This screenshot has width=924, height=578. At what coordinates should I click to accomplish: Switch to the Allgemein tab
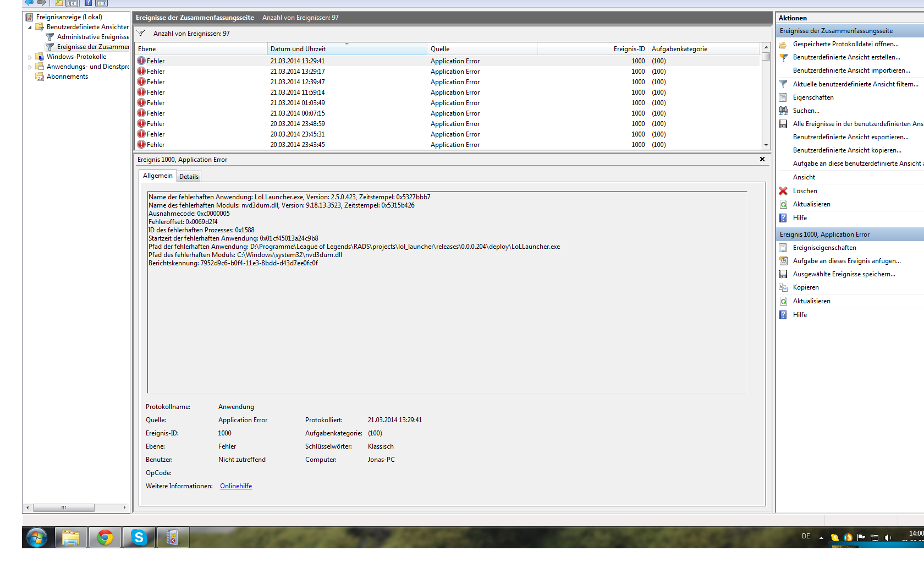point(157,176)
